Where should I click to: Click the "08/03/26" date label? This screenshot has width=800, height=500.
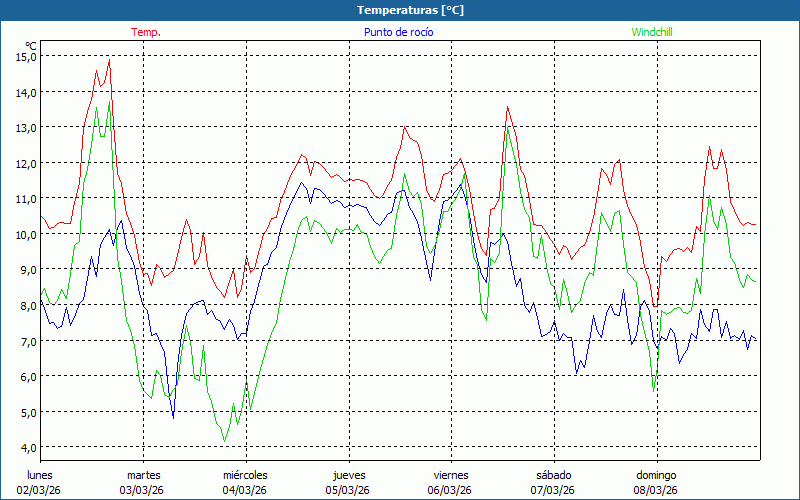[x=656, y=490]
